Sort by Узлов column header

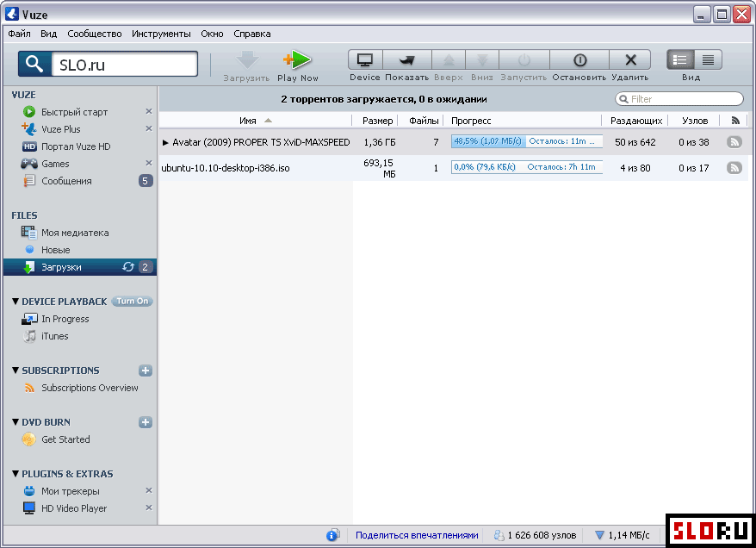(695, 121)
